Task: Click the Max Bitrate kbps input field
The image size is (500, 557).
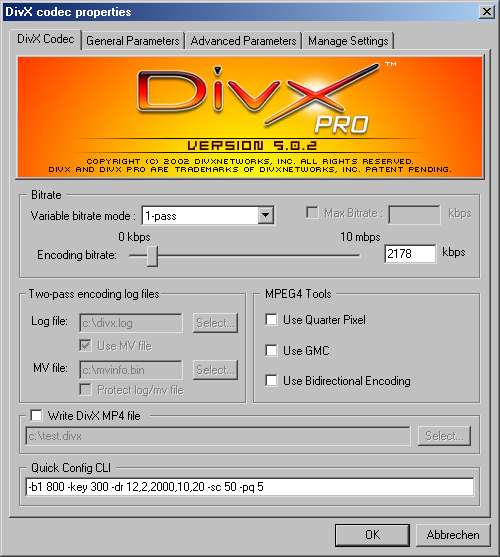Action: 414,215
